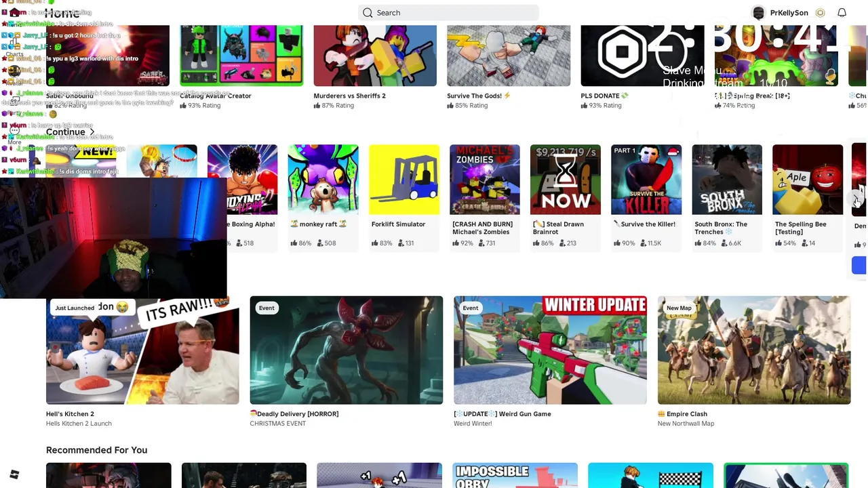
Task: Open Survive the Killer! game tile
Action: click(x=646, y=180)
